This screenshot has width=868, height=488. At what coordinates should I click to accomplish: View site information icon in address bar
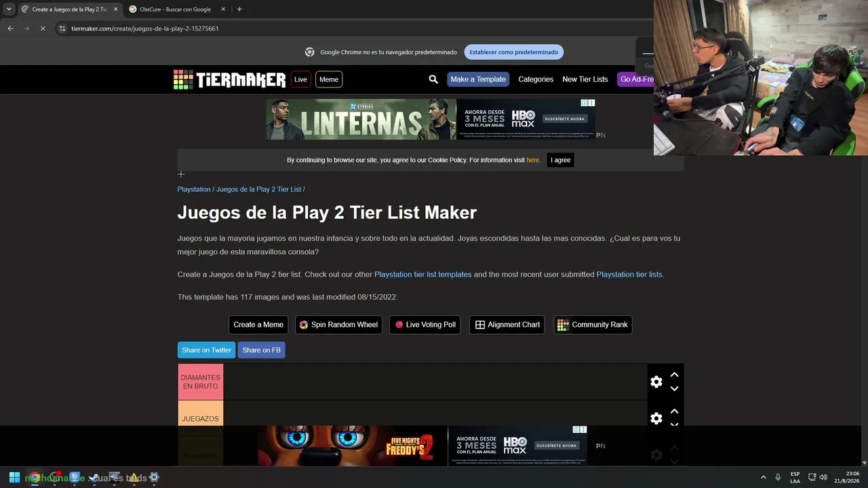[62, 28]
